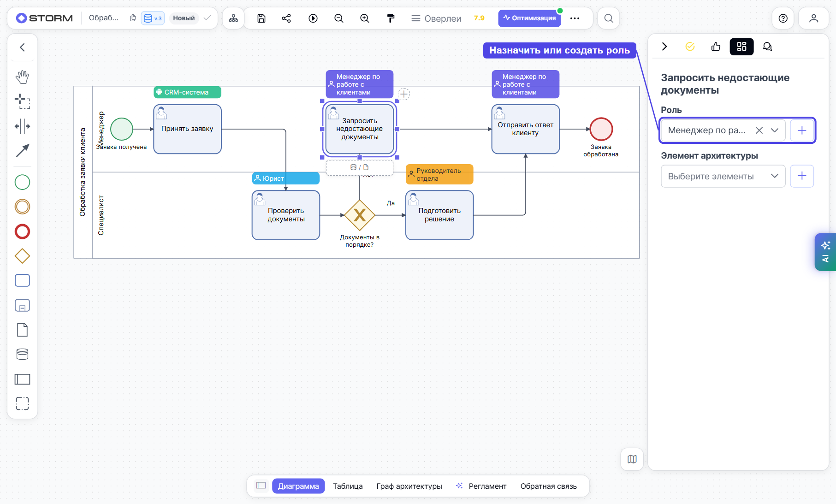Click the Оптимизация button
This screenshot has height=504, width=836.
(529, 18)
